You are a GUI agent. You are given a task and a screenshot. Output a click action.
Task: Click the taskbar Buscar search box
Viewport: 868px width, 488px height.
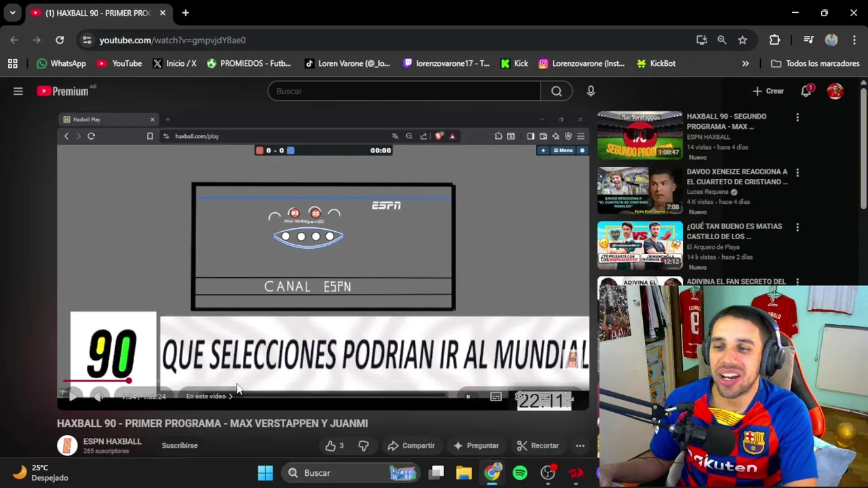point(351,472)
